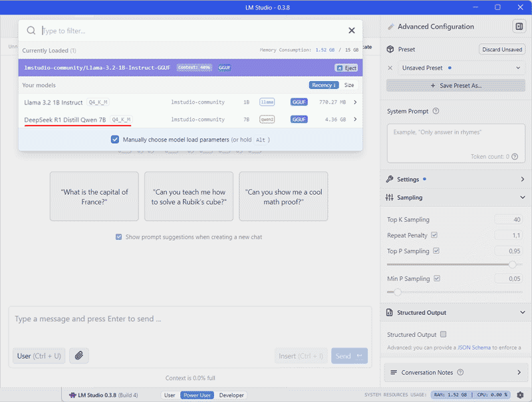The image size is (532, 402).
Task: Close the model search popup with X
Action: tap(352, 31)
